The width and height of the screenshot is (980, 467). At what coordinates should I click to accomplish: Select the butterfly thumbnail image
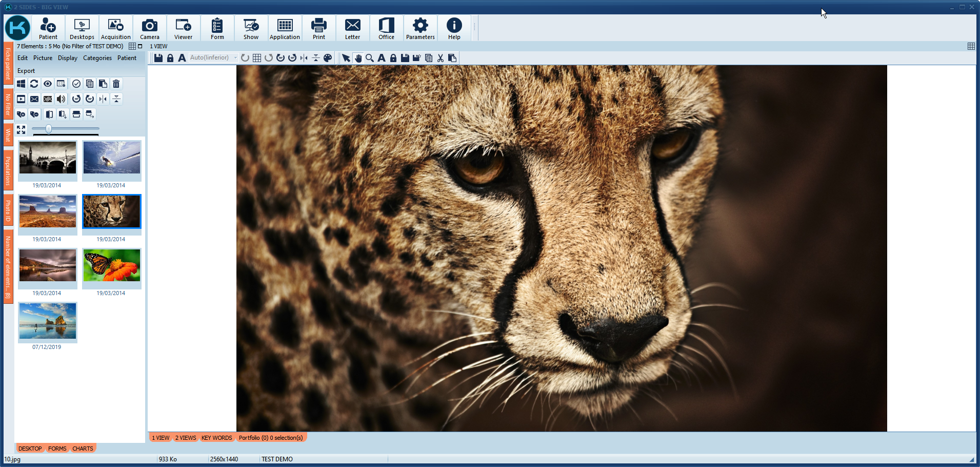pos(111,265)
